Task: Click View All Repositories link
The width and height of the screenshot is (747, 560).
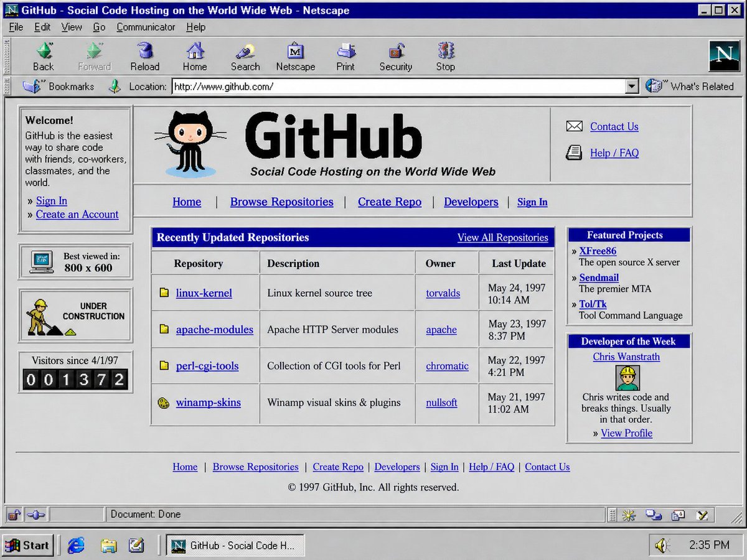Action: pos(503,238)
